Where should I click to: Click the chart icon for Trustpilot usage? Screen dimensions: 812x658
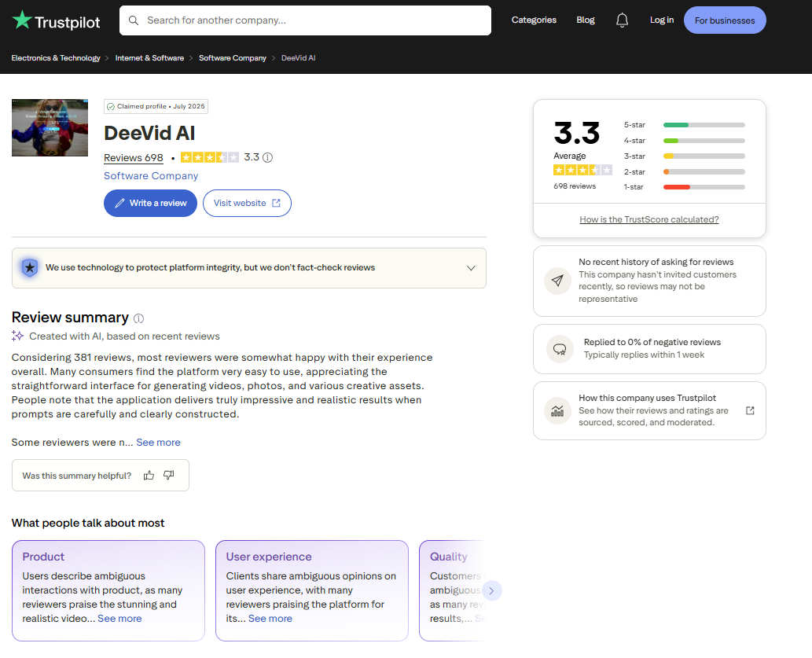[557, 411]
